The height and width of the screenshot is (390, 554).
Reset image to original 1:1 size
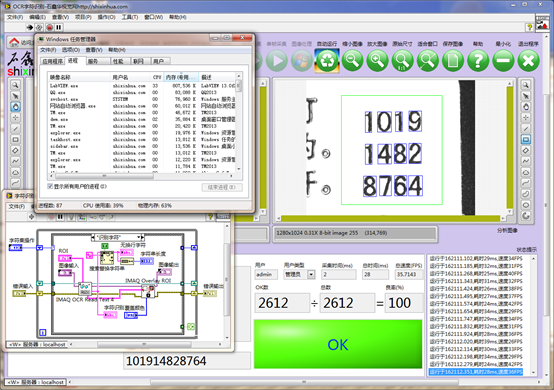point(402,61)
